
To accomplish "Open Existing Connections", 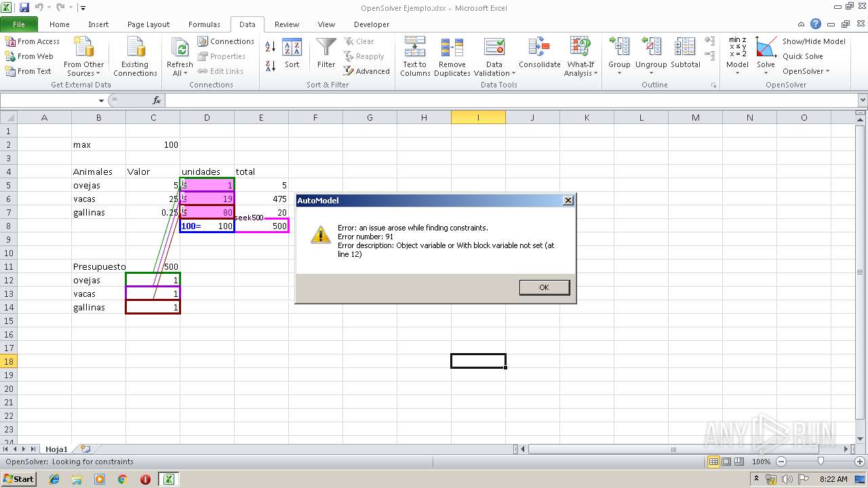I will coord(135,57).
